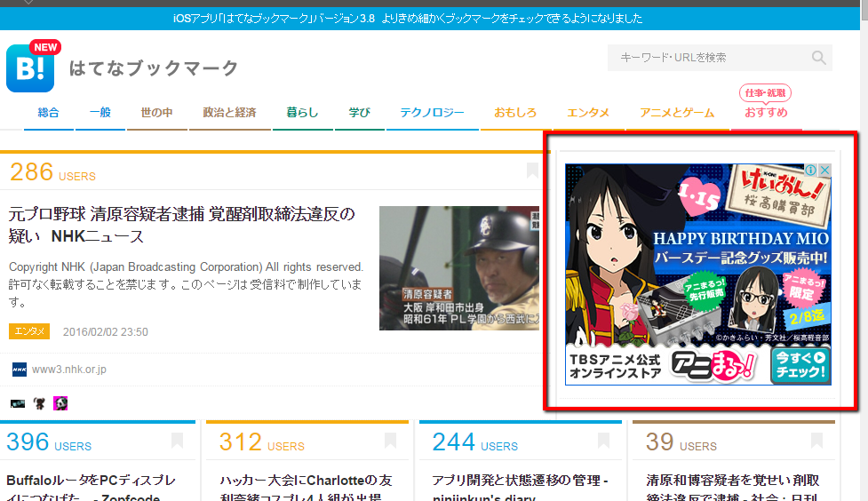This screenshot has height=501, width=868.
Task: Open the 総合 category tab
Action: (49, 113)
